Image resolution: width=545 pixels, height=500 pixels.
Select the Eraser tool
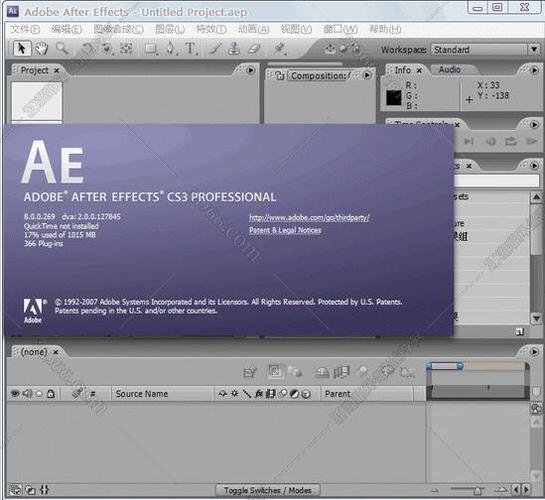point(254,48)
